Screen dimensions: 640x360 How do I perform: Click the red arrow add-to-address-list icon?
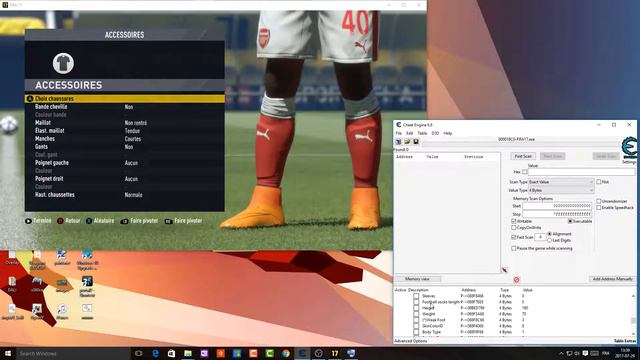(x=504, y=270)
